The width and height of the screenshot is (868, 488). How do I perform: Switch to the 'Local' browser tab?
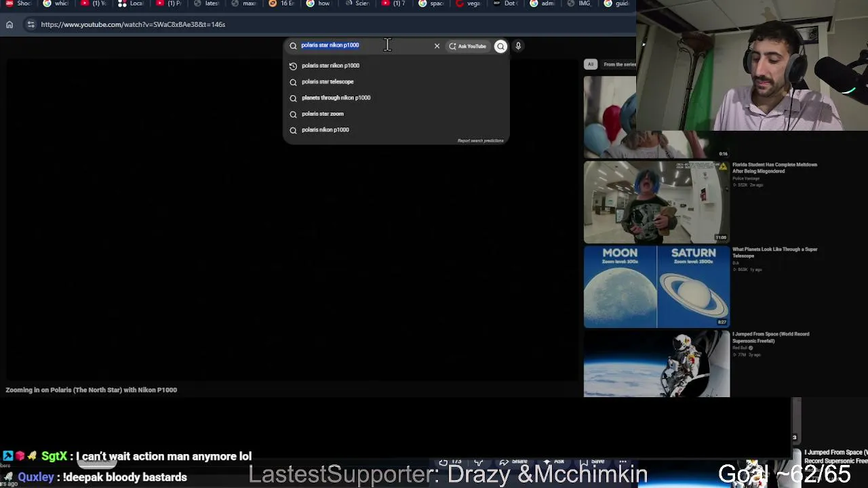(x=131, y=3)
